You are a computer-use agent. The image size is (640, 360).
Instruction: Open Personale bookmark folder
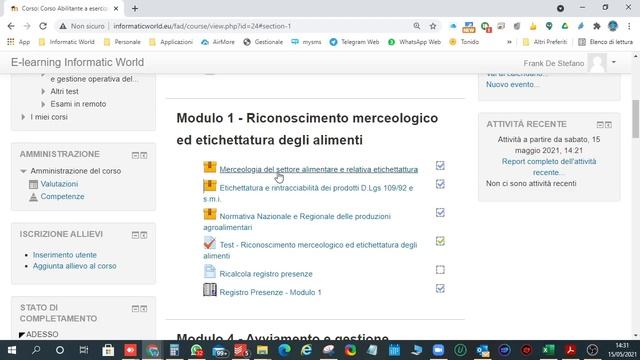122,42
